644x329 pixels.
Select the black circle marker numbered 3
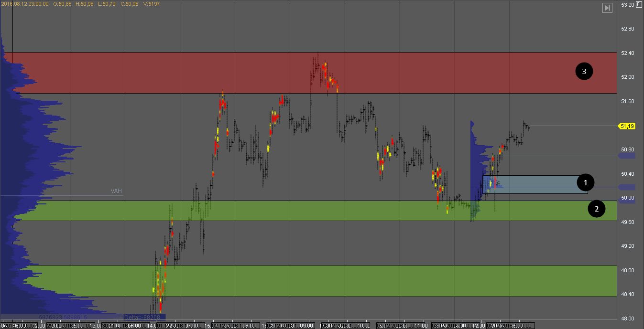[584, 72]
